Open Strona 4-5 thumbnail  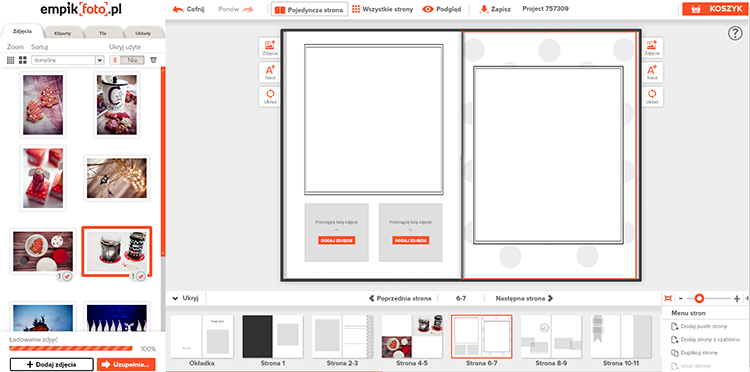pyautogui.click(x=412, y=337)
